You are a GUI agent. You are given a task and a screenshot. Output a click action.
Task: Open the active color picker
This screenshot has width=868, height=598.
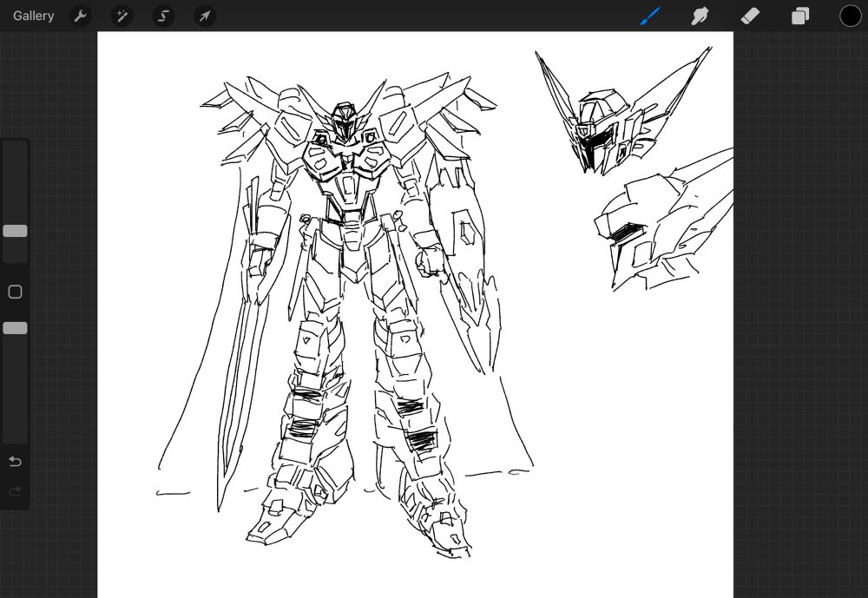(851, 16)
